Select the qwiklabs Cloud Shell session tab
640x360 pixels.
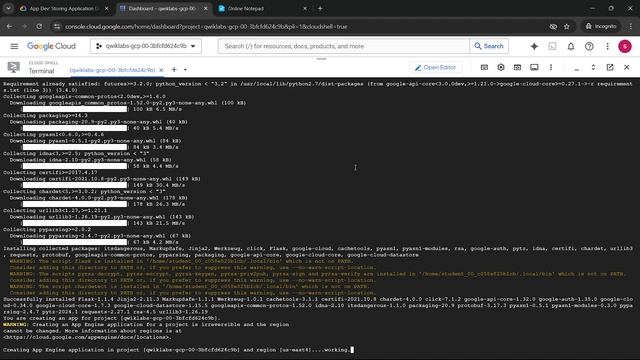pos(112,70)
